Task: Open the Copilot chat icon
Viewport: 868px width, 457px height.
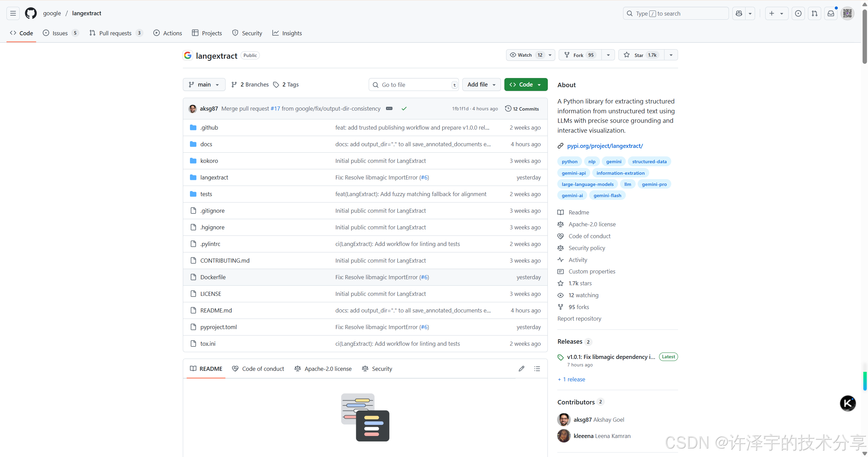Action: (x=739, y=13)
